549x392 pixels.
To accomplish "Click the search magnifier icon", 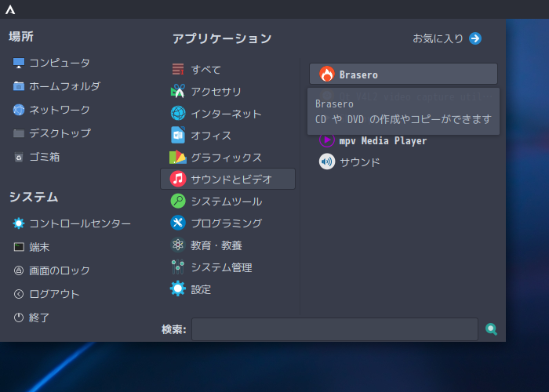I will (491, 329).
